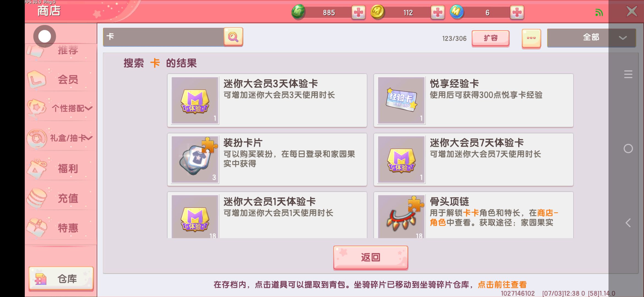This screenshot has height=297, width=644.
Task: Add blue coins with plus icon
Action: click(x=517, y=12)
